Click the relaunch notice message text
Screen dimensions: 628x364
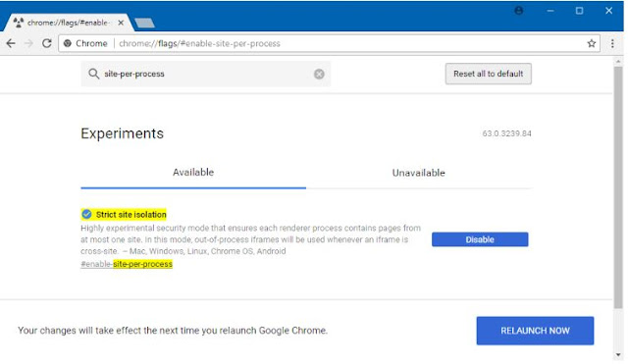click(173, 331)
